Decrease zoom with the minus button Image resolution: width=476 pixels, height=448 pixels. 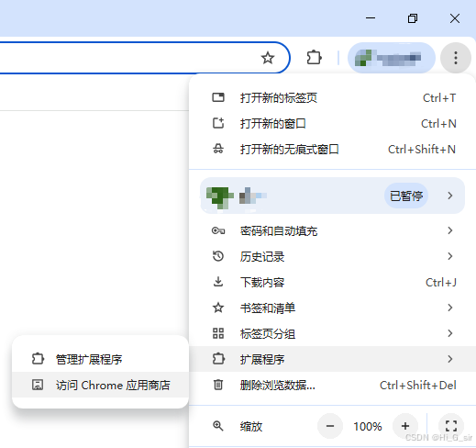(330, 426)
